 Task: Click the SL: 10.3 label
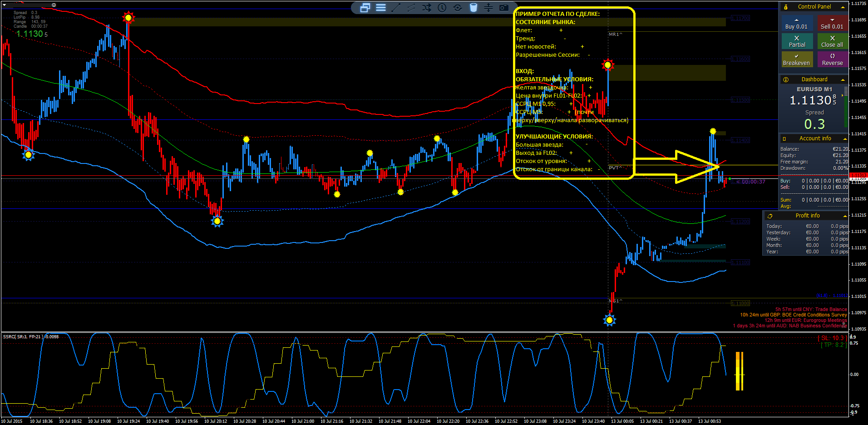832,338
